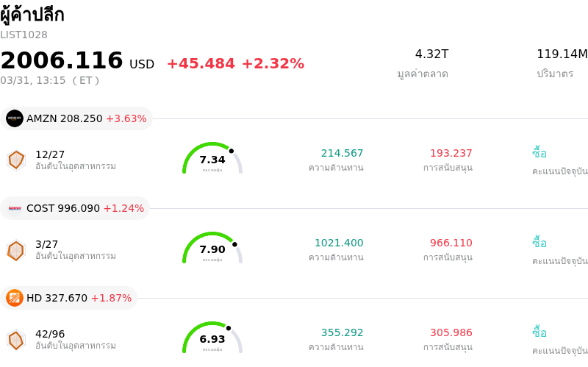Click AMZN resistance value 214.567

342,153
